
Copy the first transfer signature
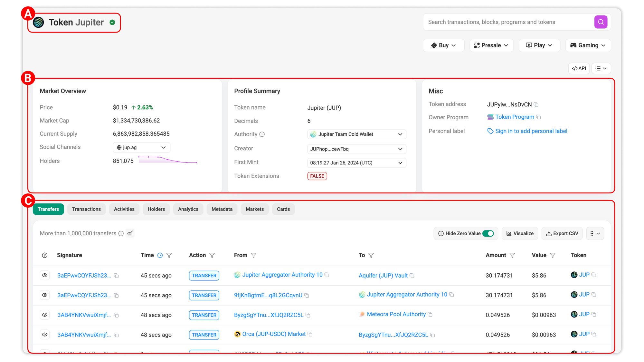click(x=117, y=276)
